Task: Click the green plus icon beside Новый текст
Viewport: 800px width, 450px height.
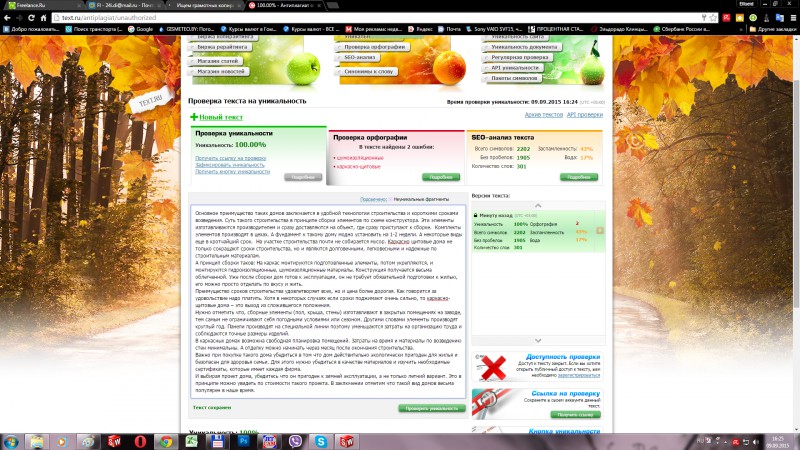Action: click(193, 117)
